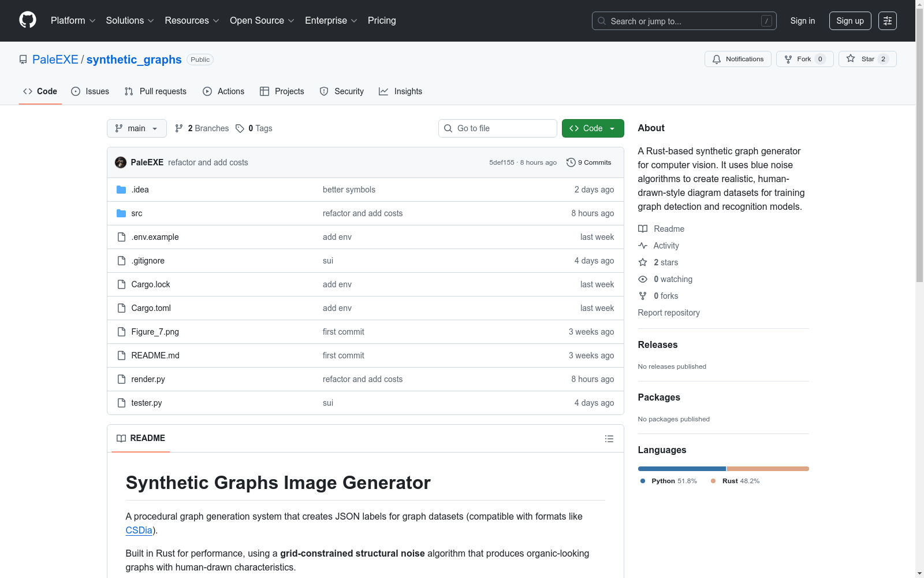Expand the Solutions menu
The height and width of the screenshot is (578, 924).
click(130, 21)
